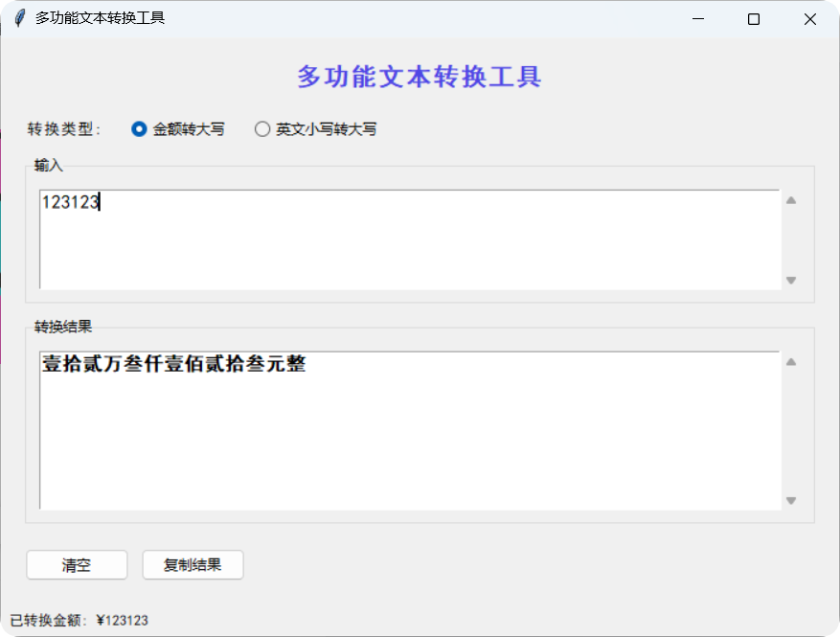This screenshot has height=637, width=840.
Task: Click the input box scroll down arrow
Action: pyautogui.click(x=791, y=281)
